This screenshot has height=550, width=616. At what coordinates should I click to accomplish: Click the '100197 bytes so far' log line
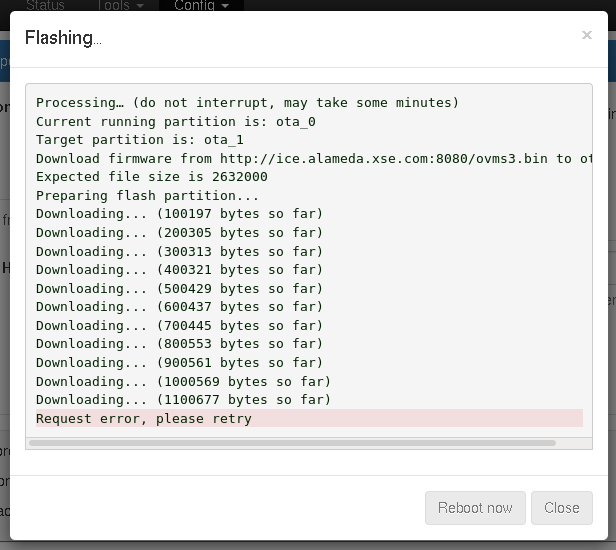pos(180,213)
